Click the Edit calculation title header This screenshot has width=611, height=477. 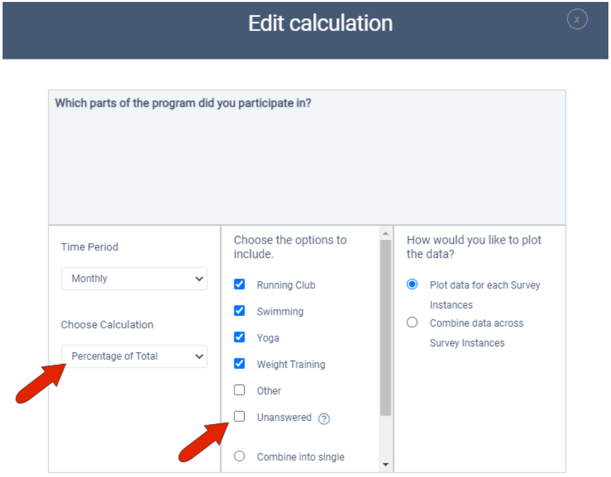coord(320,23)
